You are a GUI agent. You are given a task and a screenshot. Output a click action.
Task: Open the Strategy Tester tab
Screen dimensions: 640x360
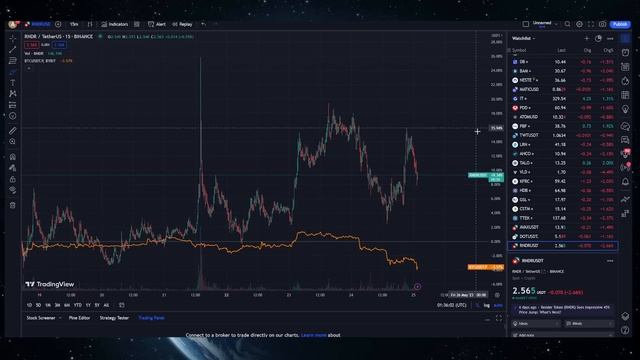(114, 318)
